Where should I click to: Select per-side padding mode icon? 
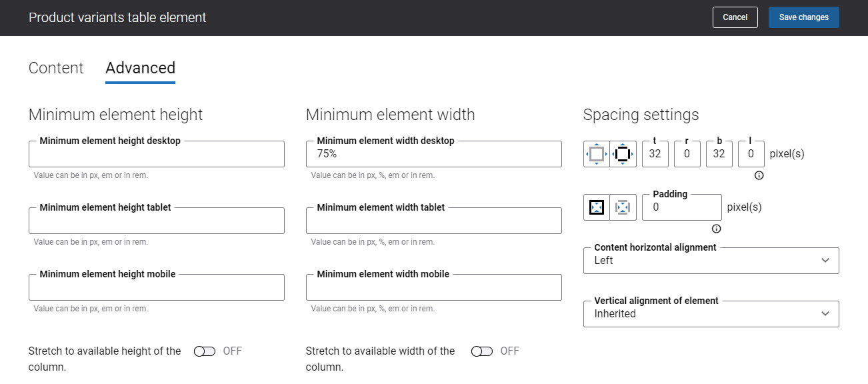(623, 207)
